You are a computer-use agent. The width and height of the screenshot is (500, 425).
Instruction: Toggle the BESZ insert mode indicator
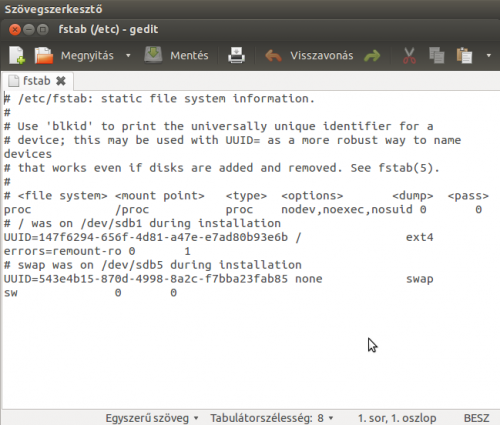point(477,418)
